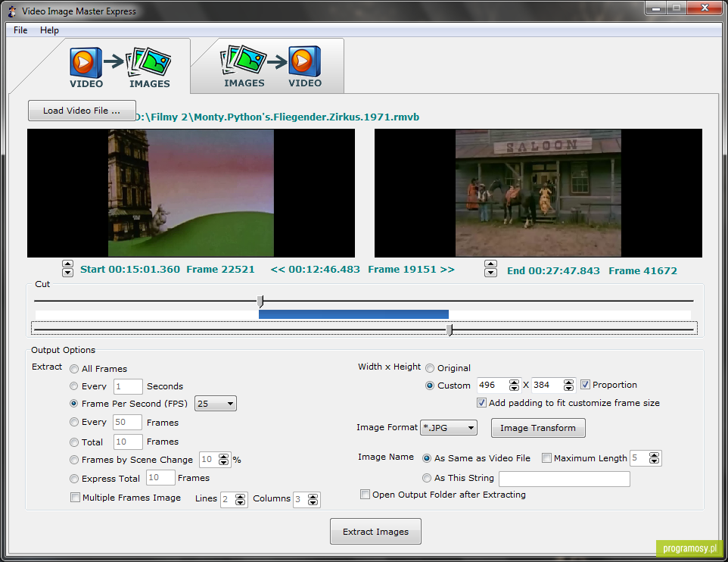Enable Multiple Frames Image checkbox

(x=75, y=498)
